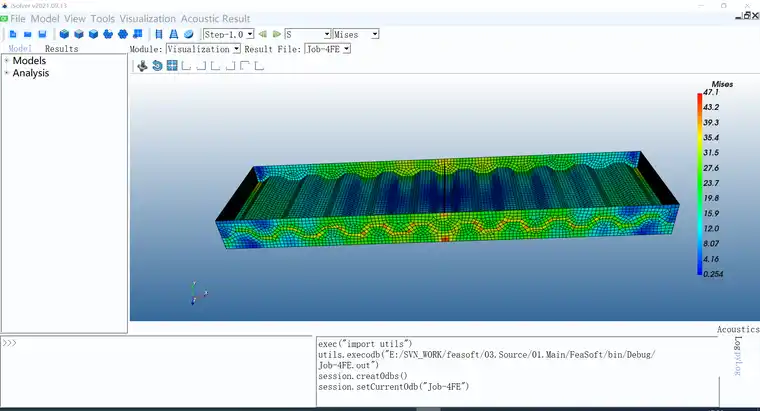The height and width of the screenshot is (411, 760).
Task: Click the Python command prompt input
Action: (x=158, y=371)
